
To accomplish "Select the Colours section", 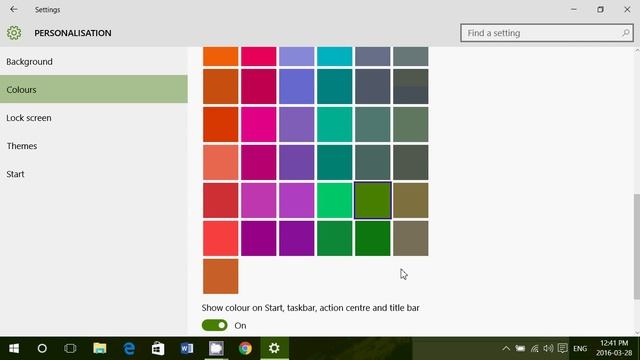I will 94,89.
